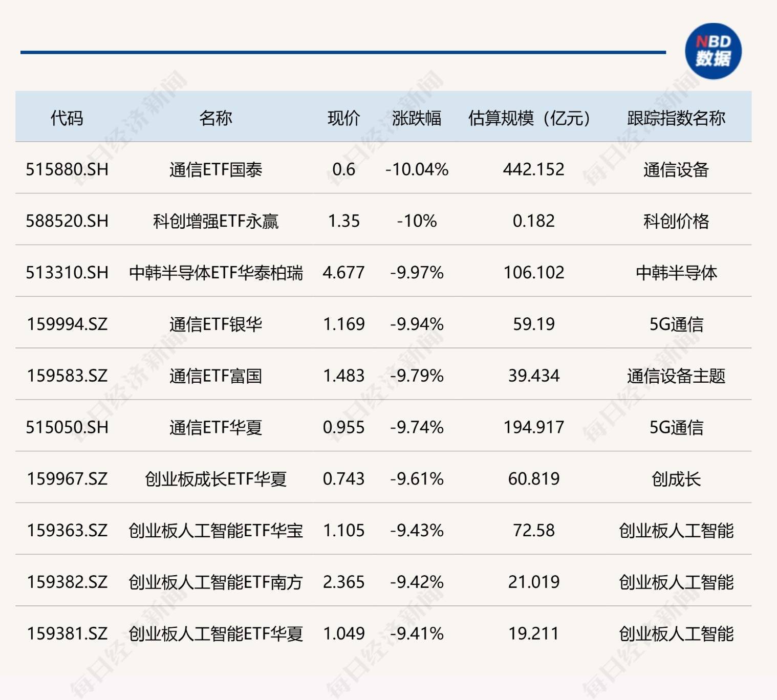Image resolution: width=777 pixels, height=700 pixels.
Task: Select code 159381.SZ
Action: coord(67,634)
